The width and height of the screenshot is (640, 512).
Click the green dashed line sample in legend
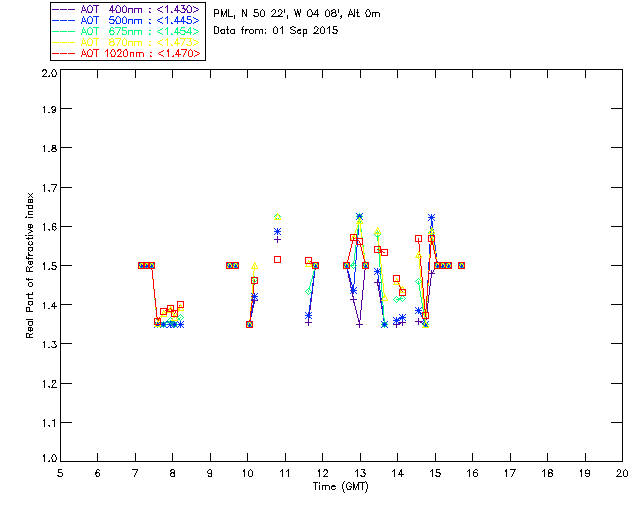(64, 31)
